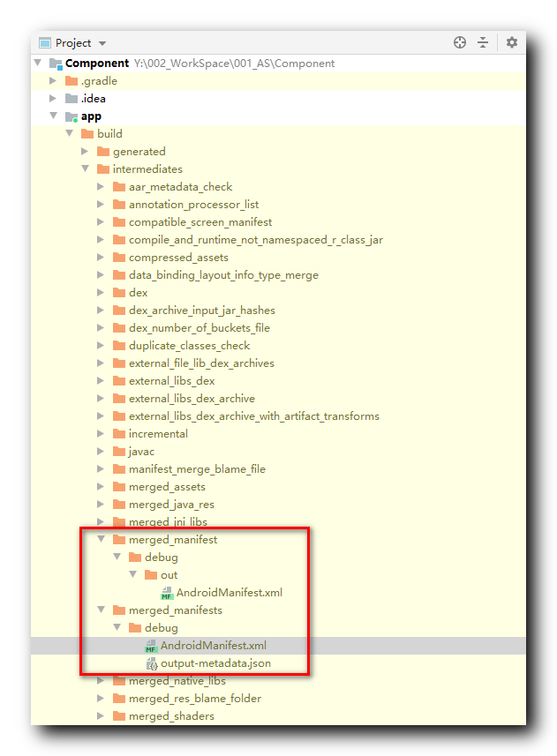Click the merged_shaders folder icon
Viewport: 557px width, 756px height.
point(119,716)
